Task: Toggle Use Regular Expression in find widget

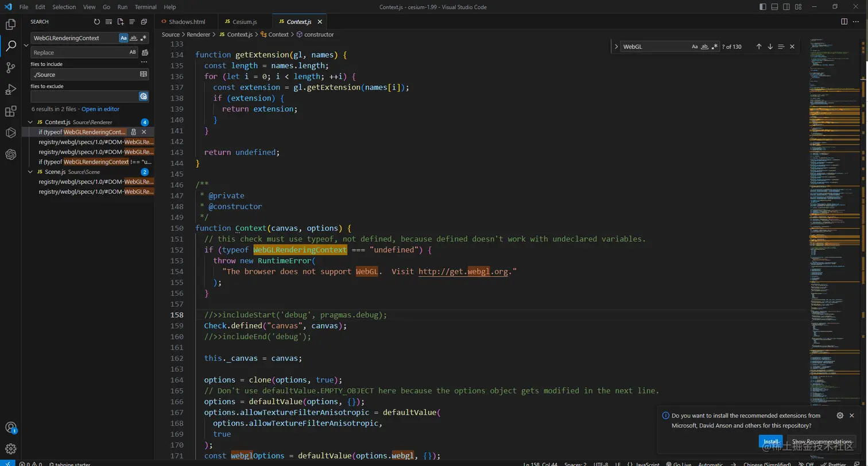Action: coord(714,47)
